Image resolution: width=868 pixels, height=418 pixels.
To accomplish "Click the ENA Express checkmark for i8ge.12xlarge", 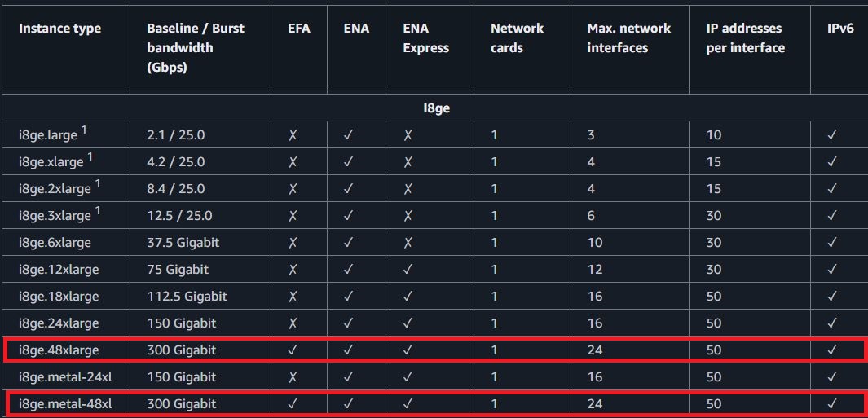I will 408,270.
